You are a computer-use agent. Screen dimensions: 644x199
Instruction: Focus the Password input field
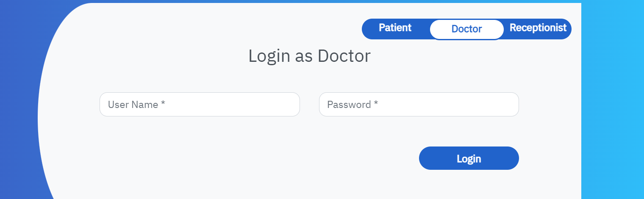point(419,104)
